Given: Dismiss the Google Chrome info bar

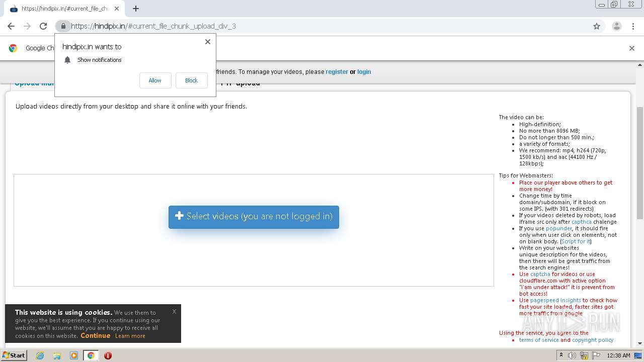Looking at the screenshot, I should tap(632, 48).
